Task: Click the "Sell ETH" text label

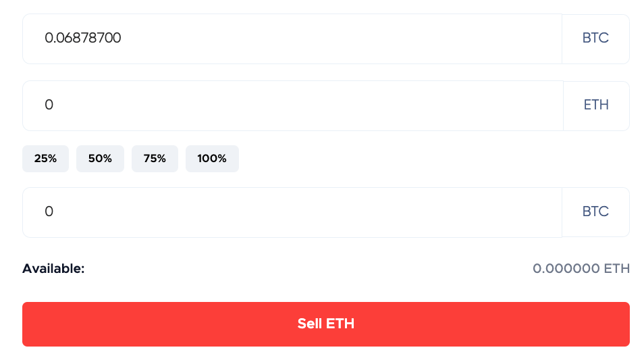Action: click(326, 324)
